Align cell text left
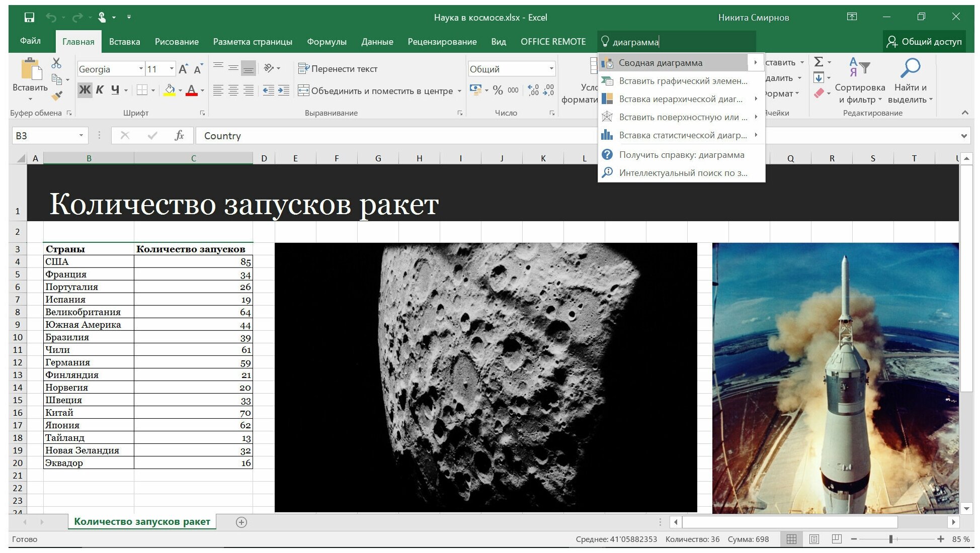Viewport: 980px width, 553px height. click(218, 90)
